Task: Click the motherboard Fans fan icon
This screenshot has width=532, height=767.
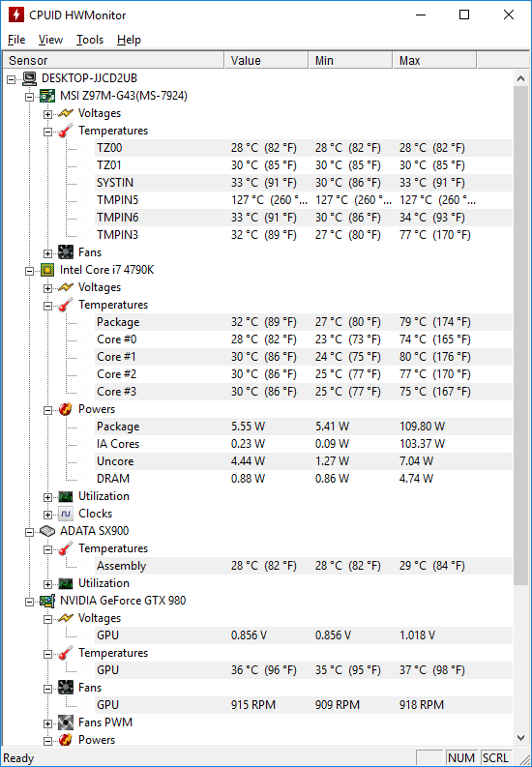Action: pyautogui.click(x=66, y=252)
